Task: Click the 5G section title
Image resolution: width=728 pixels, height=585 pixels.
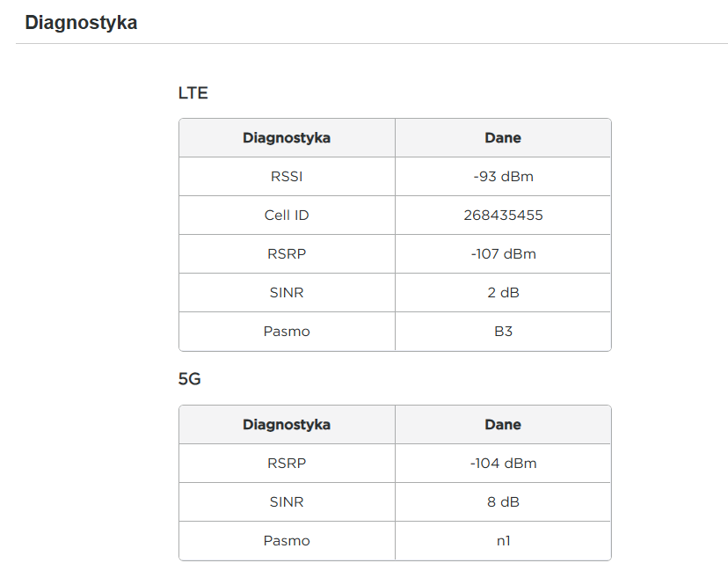Action: click(190, 379)
